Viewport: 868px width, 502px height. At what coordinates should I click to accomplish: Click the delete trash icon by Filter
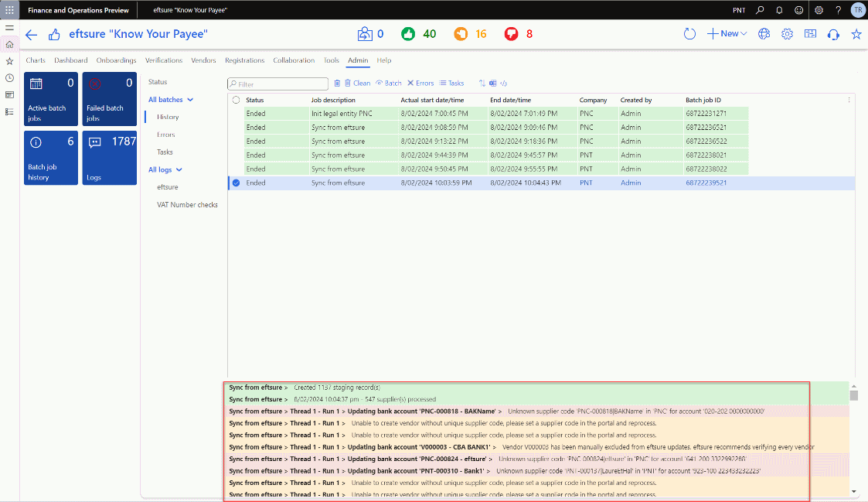coord(337,83)
